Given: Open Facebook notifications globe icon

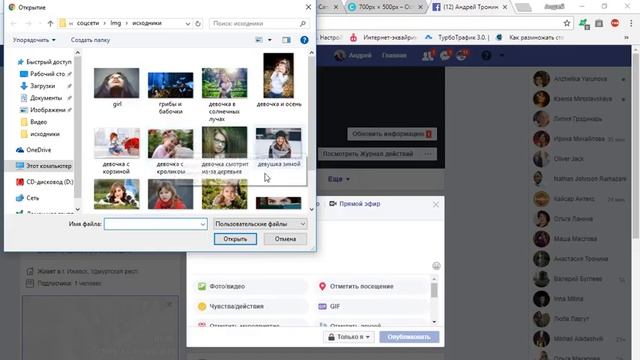Looking at the screenshot, I should pyautogui.click(x=462, y=56).
